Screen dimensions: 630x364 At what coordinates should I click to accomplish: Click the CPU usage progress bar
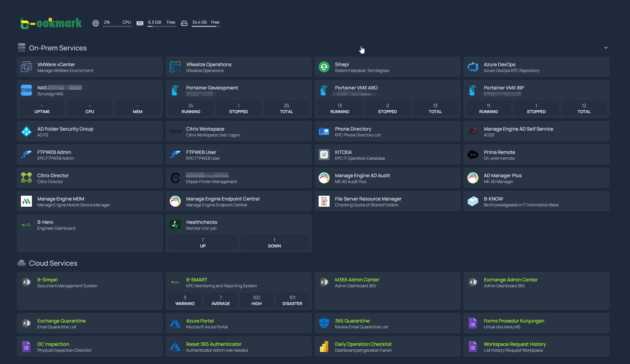(x=118, y=27)
